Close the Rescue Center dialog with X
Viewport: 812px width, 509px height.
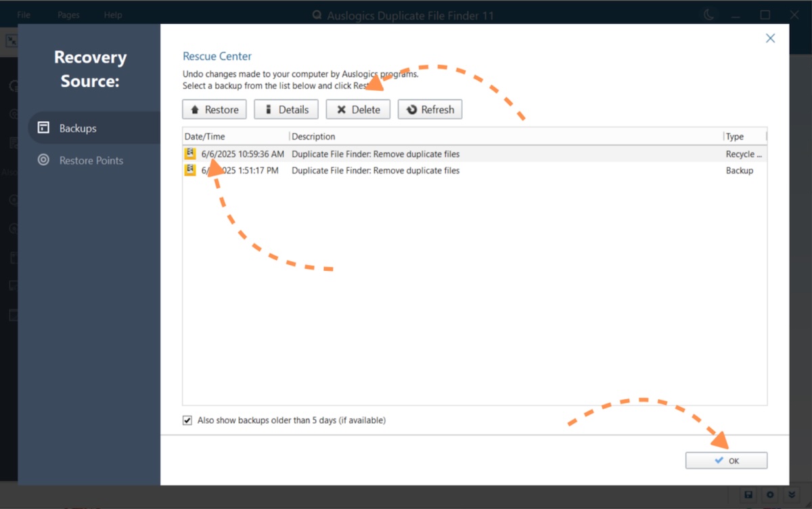pos(770,39)
